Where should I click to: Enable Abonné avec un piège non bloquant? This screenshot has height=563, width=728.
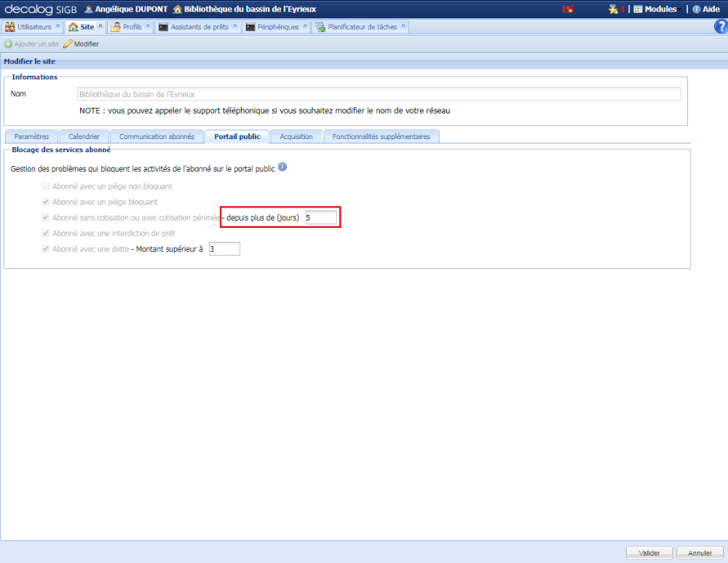(45, 186)
